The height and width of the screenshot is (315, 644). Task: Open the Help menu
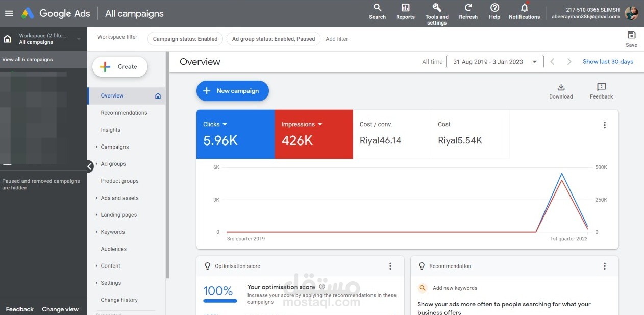494,11
